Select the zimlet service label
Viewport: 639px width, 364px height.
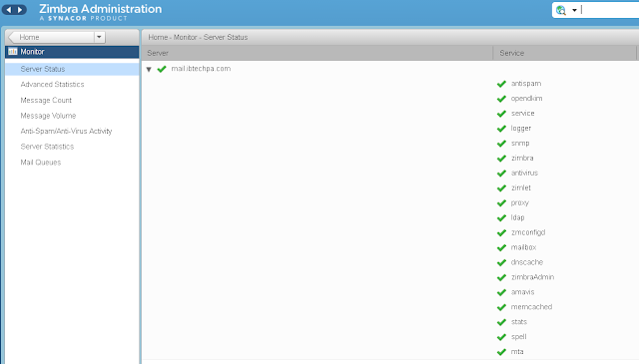(521, 187)
